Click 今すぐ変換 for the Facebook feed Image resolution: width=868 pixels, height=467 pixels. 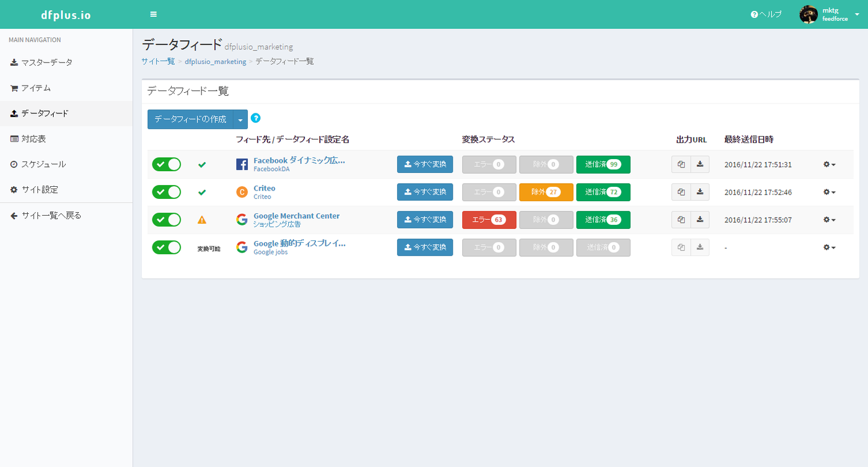pos(425,165)
